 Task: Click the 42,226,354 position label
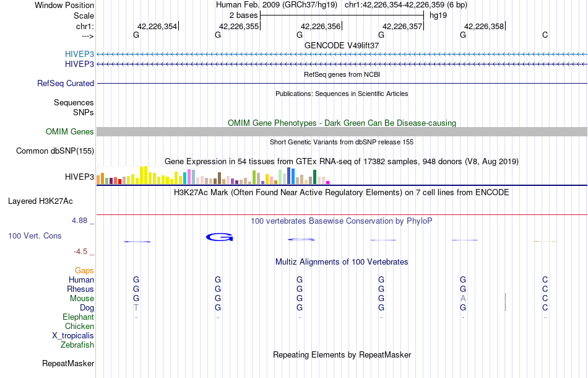[157, 26]
